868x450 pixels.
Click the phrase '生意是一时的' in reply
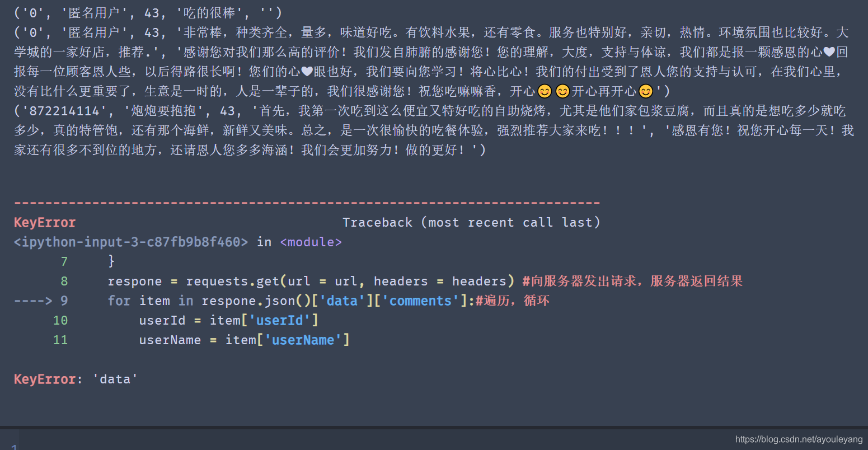[184, 91]
